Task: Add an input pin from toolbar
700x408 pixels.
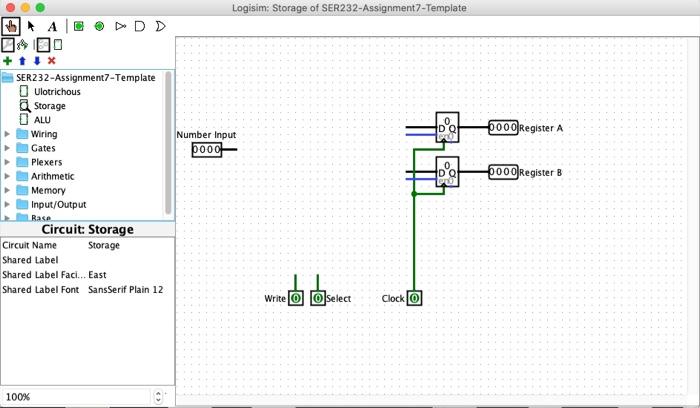Action: 79,26
